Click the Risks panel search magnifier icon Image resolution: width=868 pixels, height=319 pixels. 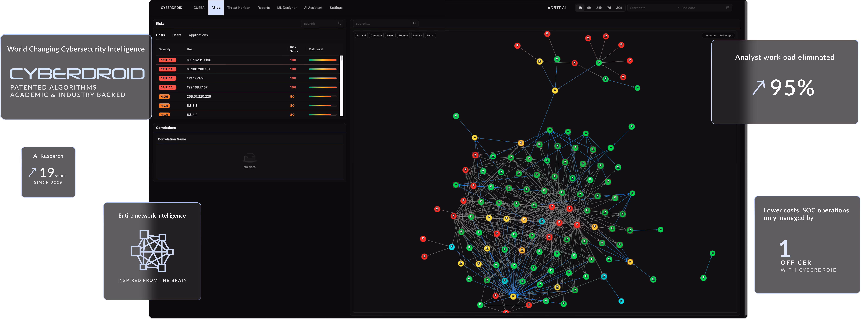pos(339,24)
